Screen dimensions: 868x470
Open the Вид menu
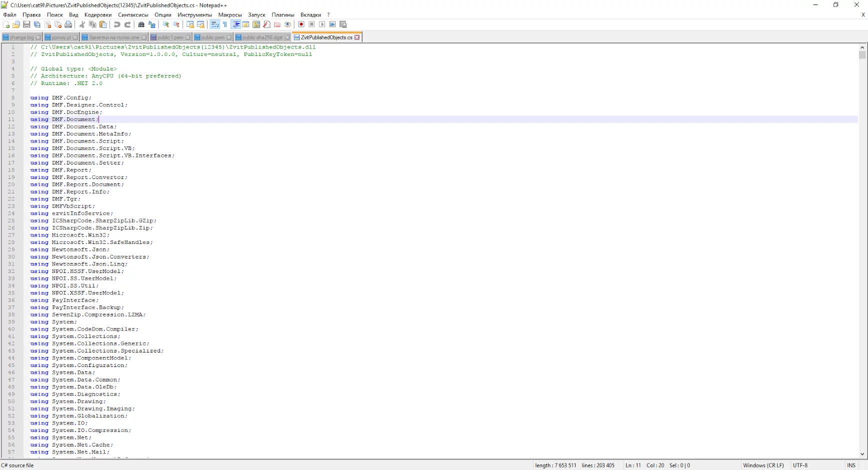[x=73, y=15]
